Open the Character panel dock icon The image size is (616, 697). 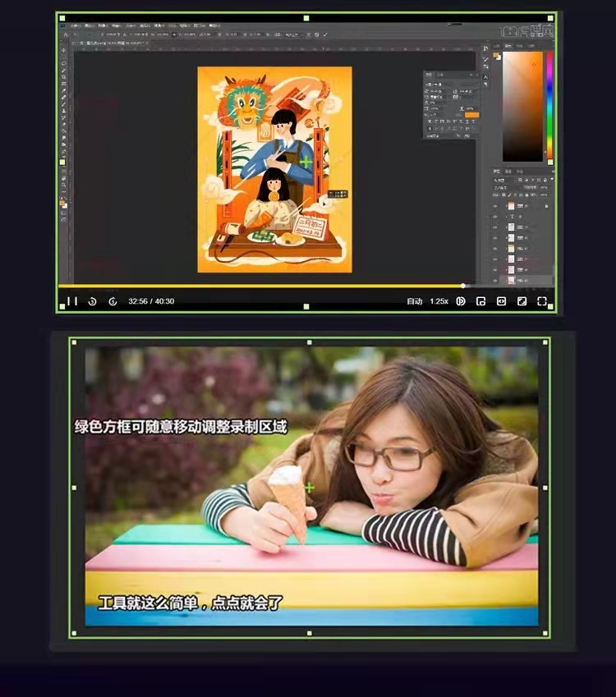485,77
